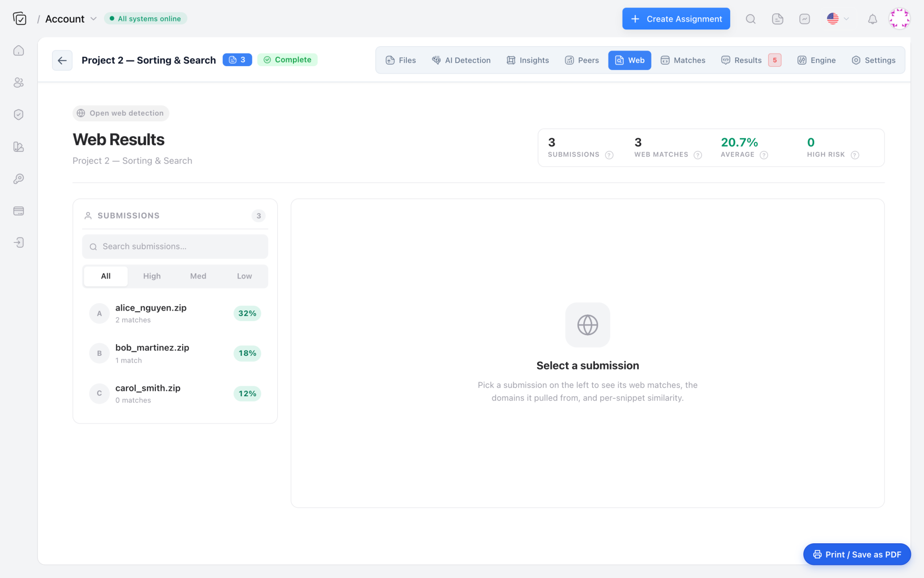The height and width of the screenshot is (578, 924).
Task: Click the Web Results heading
Action: pyautogui.click(x=119, y=140)
